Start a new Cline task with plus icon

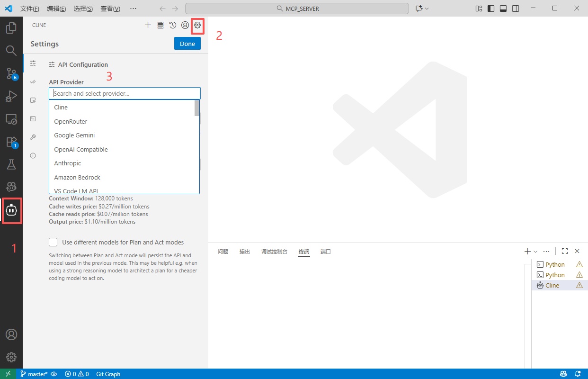(148, 25)
